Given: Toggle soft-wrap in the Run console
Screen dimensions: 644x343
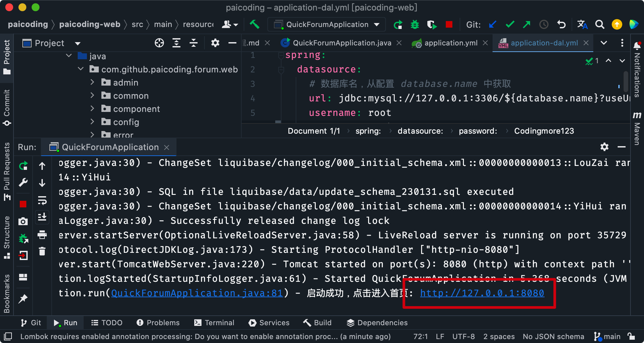Looking at the screenshot, I should tap(42, 200).
